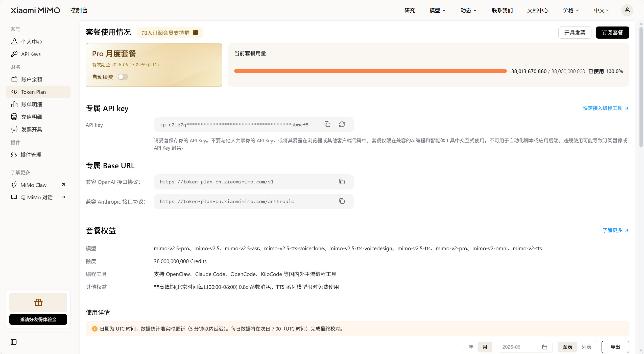Click the 开具发票 button
Image resolution: width=644 pixels, height=354 pixels.
pos(575,33)
